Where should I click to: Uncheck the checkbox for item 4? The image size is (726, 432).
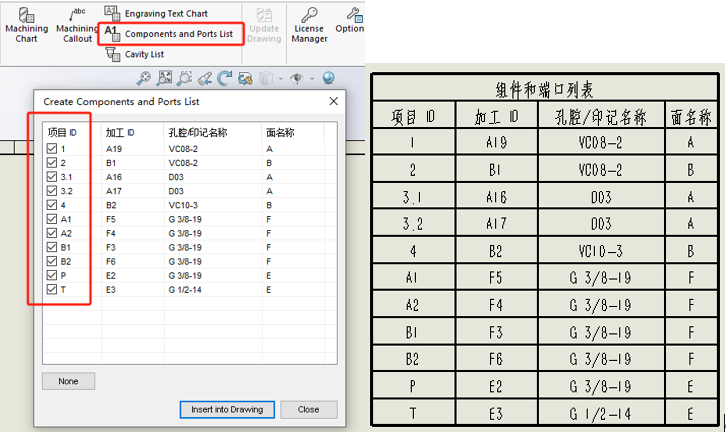point(52,205)
